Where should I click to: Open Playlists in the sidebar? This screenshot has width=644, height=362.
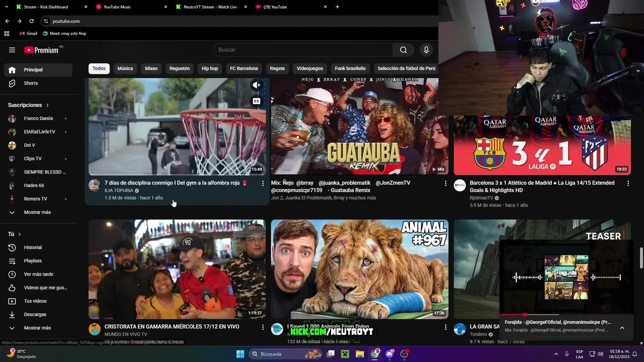[x=38, y=261]
